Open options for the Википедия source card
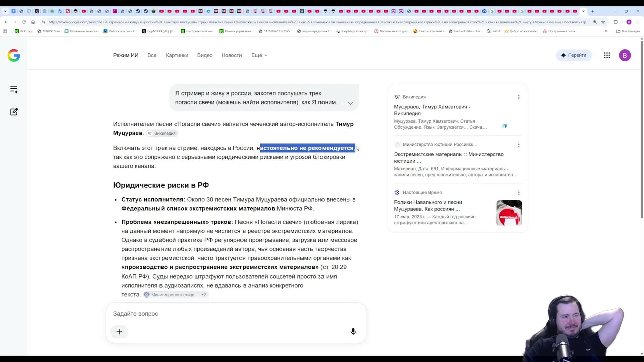This screenshot has width=644, height=362. pyautogui.click(x=519, y=97)
